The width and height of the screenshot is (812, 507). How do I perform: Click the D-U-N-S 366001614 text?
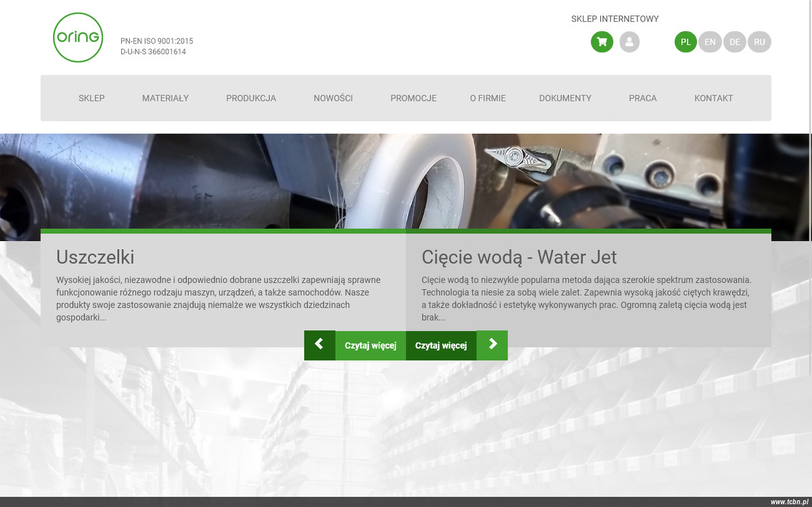point(153,52)
